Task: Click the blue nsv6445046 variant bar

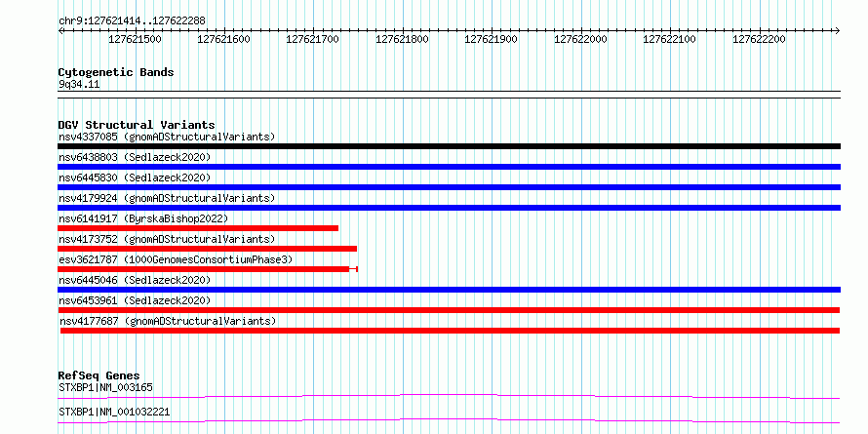Action: (x=449, y=290)
